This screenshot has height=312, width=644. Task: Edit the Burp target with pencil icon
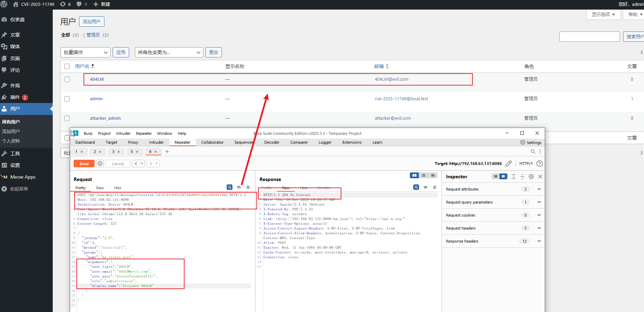coord(509,164)
